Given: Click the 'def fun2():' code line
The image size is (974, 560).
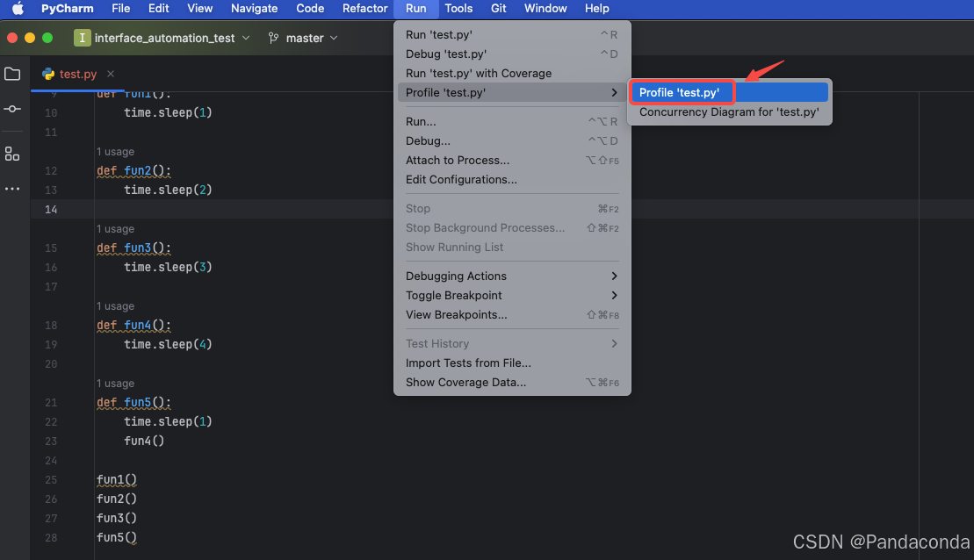Looking at the screenshot, I should click(x=133, y=171).
